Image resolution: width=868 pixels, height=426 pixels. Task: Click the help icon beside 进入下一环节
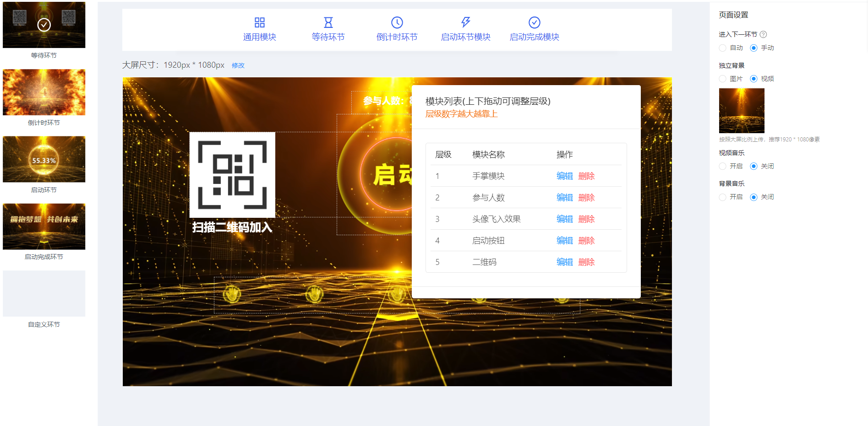pyautogui.click(x=763, y=34)
